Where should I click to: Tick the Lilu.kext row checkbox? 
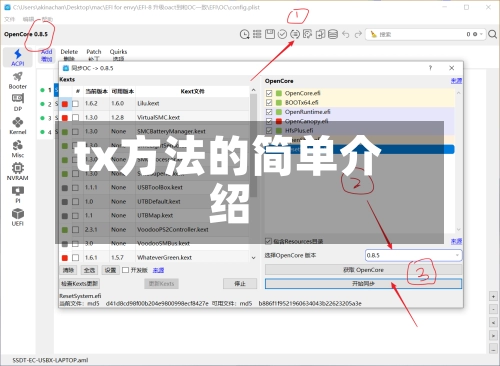point(76,104)
